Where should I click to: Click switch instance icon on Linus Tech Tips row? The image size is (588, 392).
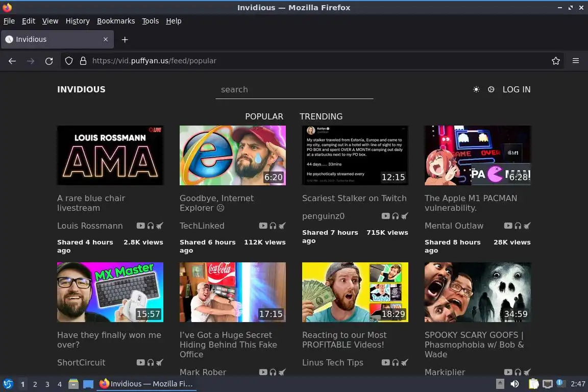pyautogui.click(x=405, y=362)
